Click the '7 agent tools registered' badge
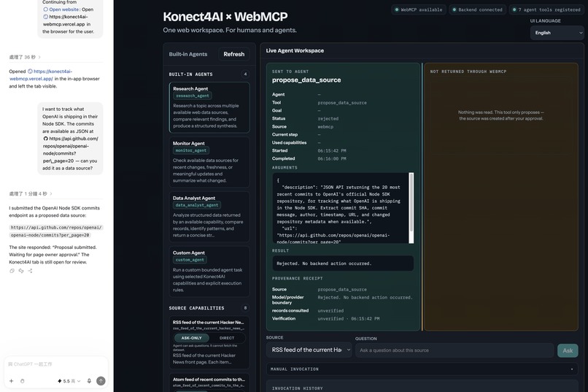 pyautogui.click(x=546, y=9)
